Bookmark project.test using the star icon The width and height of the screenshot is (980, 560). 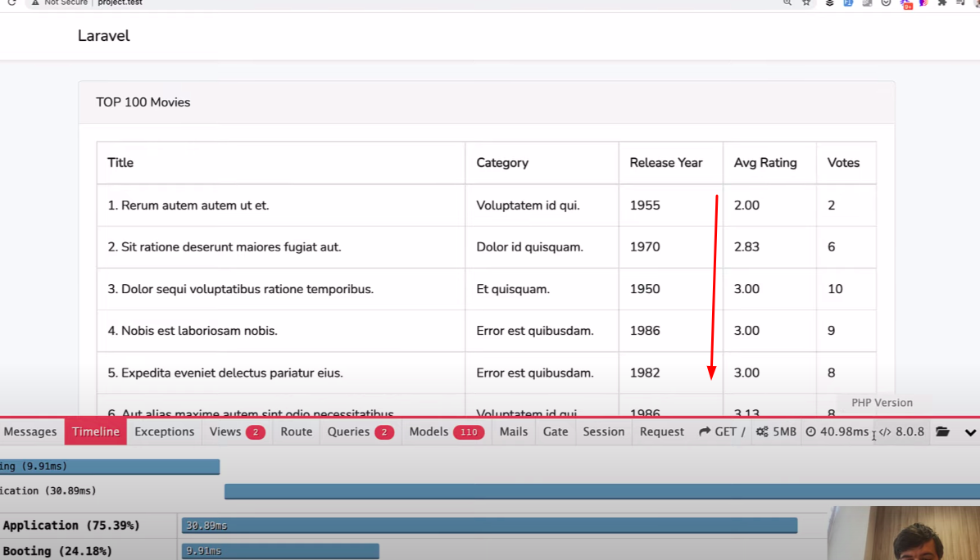point(805,3)
